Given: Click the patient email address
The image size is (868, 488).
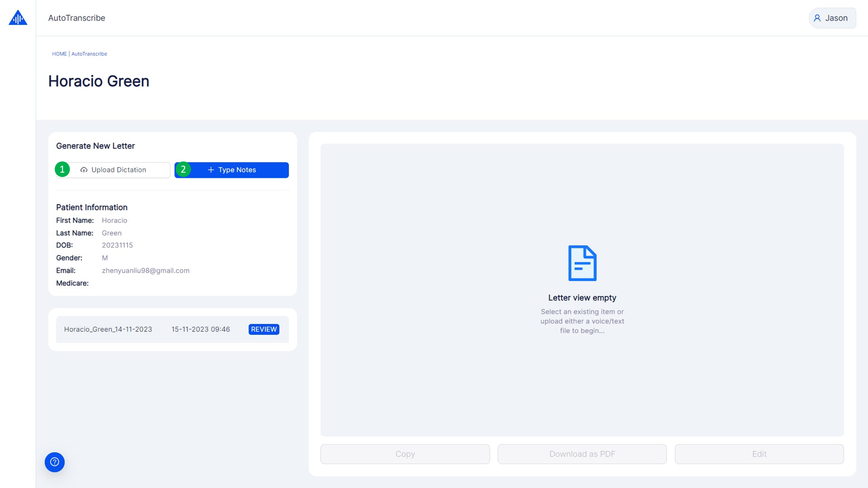Looking at the screenshot, I should 145,270.
